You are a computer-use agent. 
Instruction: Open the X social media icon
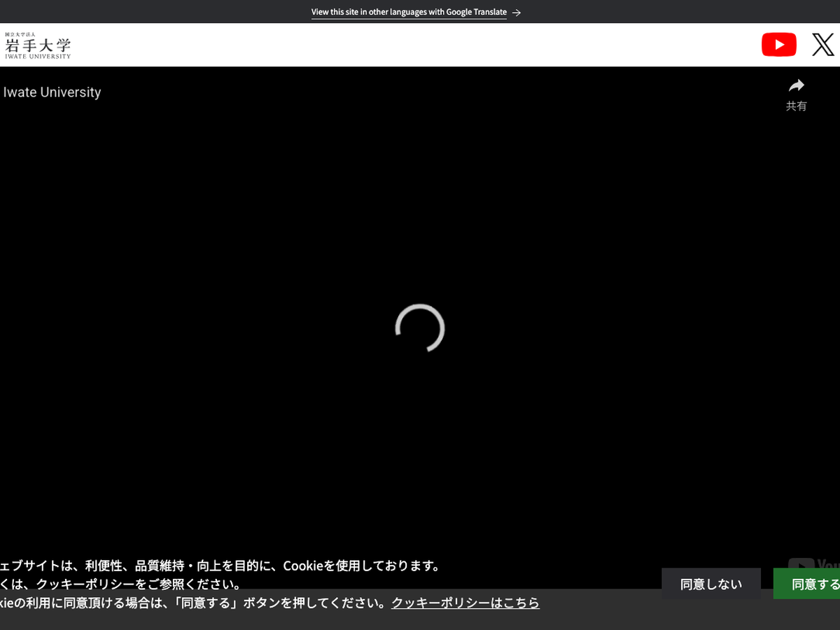(822, 45)
